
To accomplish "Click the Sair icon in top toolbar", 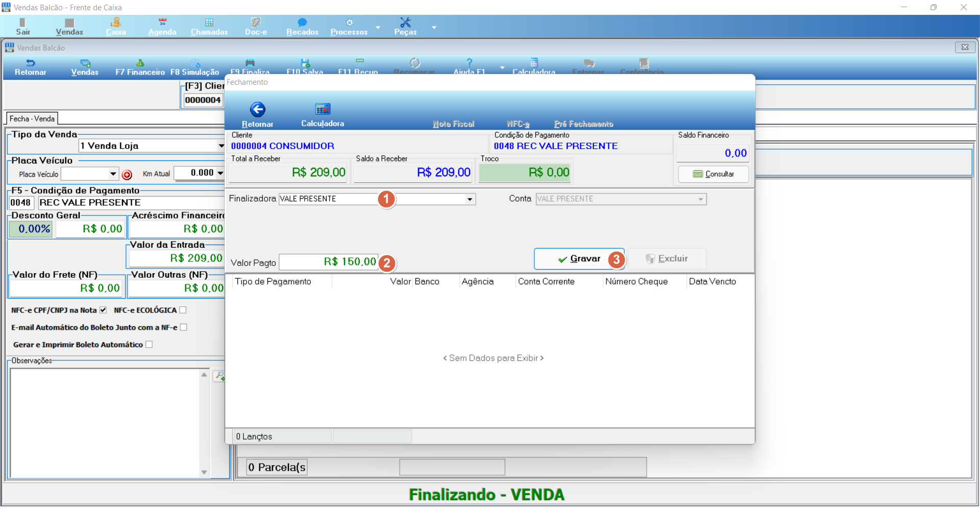I will tap(22, 27).
